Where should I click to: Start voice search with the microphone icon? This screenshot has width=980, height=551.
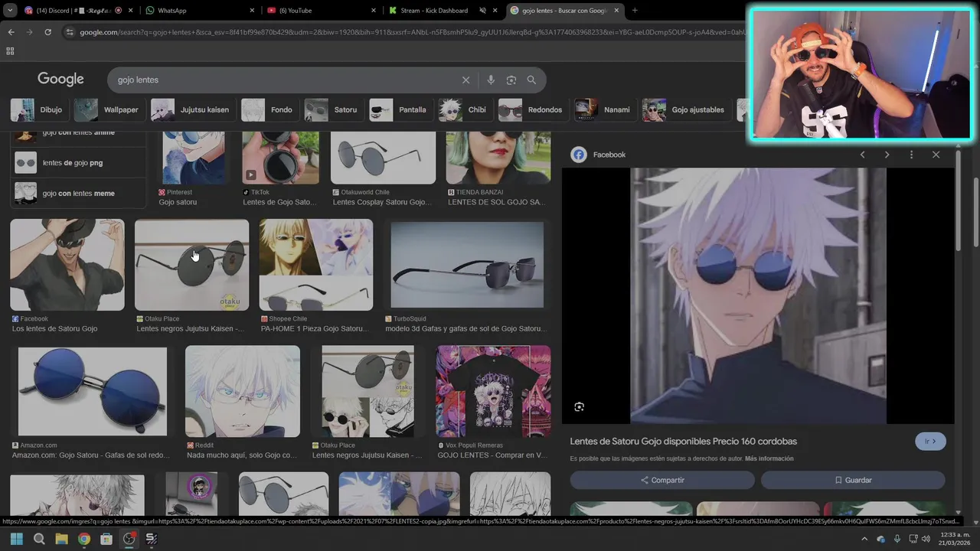(491, 80)
